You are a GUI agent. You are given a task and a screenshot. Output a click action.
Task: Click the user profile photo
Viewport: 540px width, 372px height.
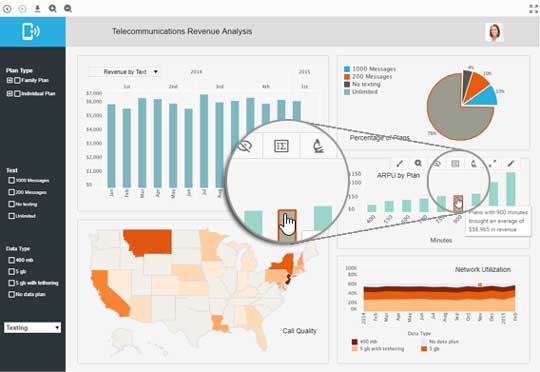tap(494, 32)
